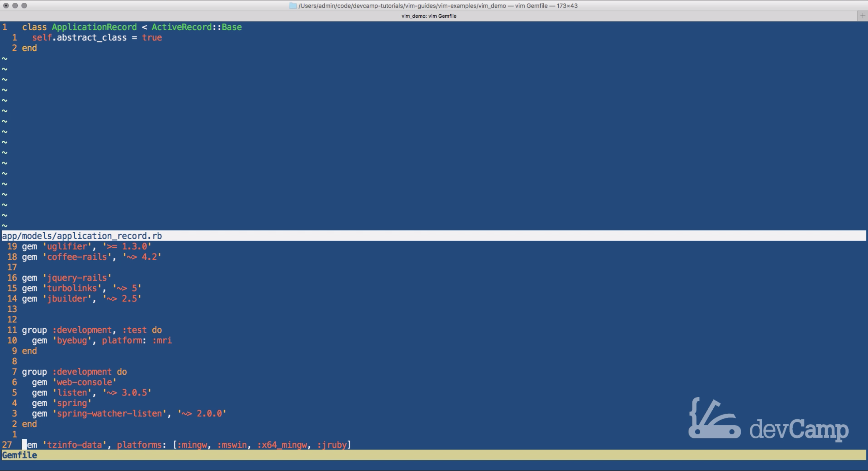Click the window title path text

tap(437, 6)
